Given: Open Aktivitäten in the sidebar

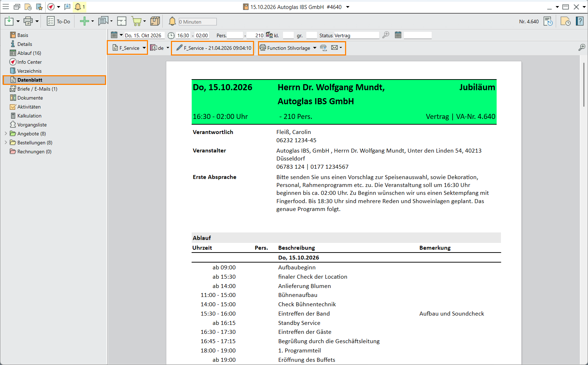Looking at the screenshot, I should (29, 107).
